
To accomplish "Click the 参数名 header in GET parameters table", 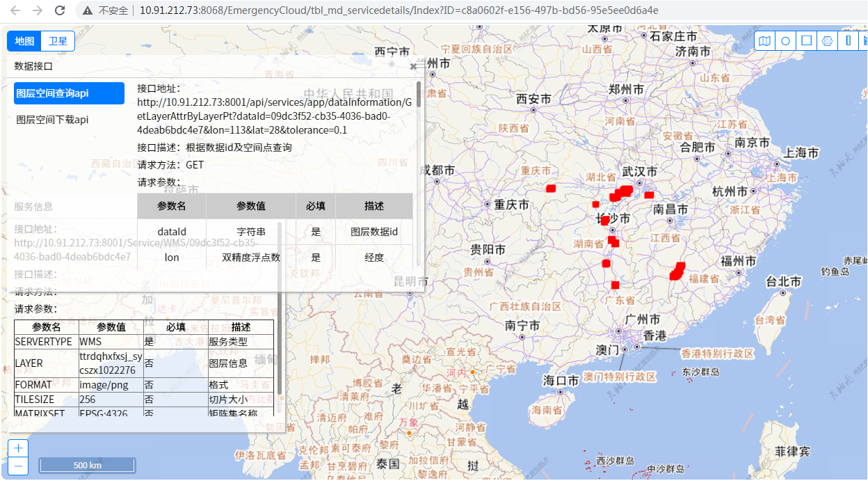I will [172, 206].
